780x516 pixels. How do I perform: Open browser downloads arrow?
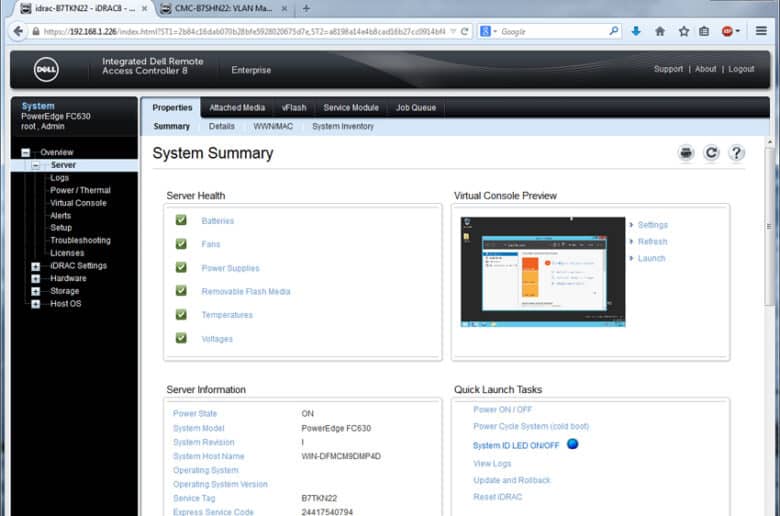click(636, 31)
